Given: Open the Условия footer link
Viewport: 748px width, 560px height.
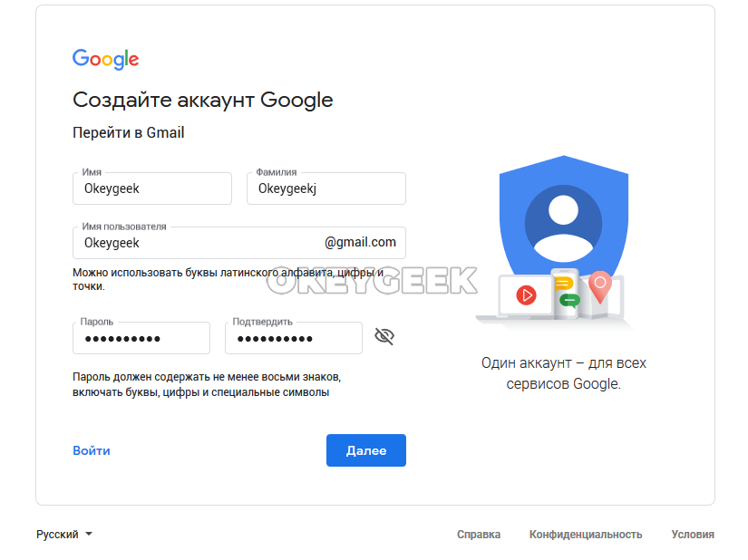Looking at the screenshot, I should tap(693, 535).
